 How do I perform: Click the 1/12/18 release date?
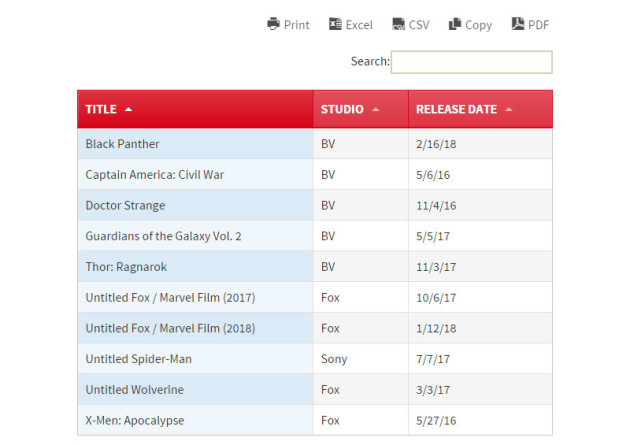436,329
